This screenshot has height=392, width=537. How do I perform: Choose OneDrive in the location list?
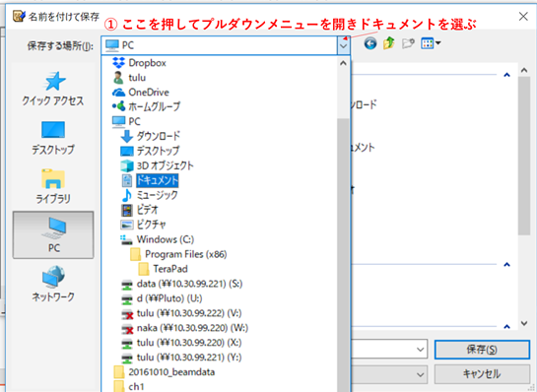tap(141, 93)
